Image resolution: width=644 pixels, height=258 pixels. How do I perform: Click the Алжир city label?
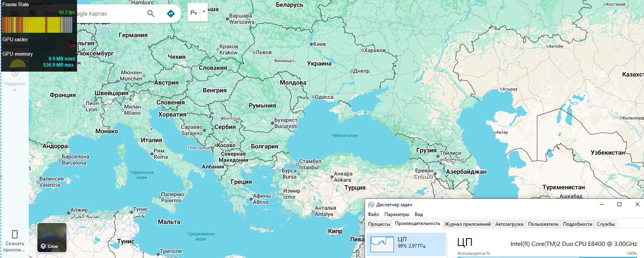coord(79,210)
